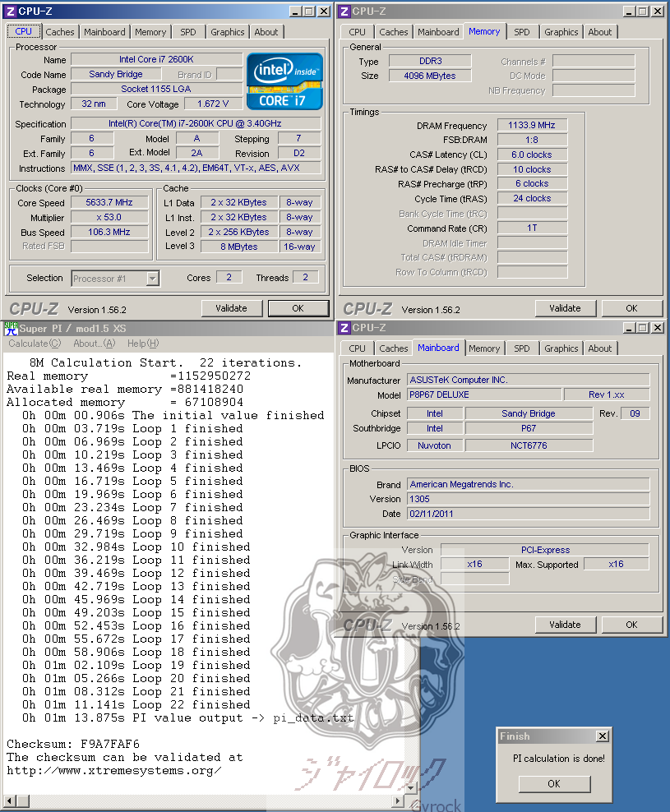670x812 pixels.
Task: Click the Multiplier value x 53.0
Action: point(109,218)
